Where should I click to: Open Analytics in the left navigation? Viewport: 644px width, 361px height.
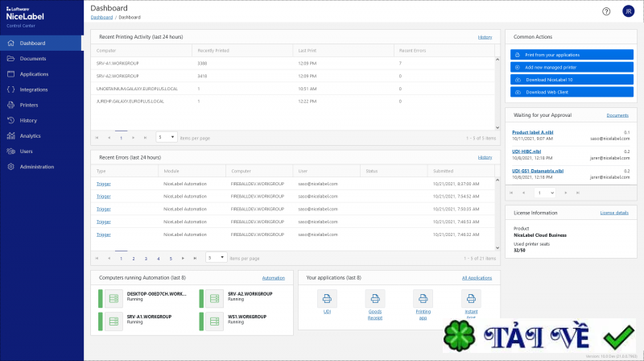[30, 135]
